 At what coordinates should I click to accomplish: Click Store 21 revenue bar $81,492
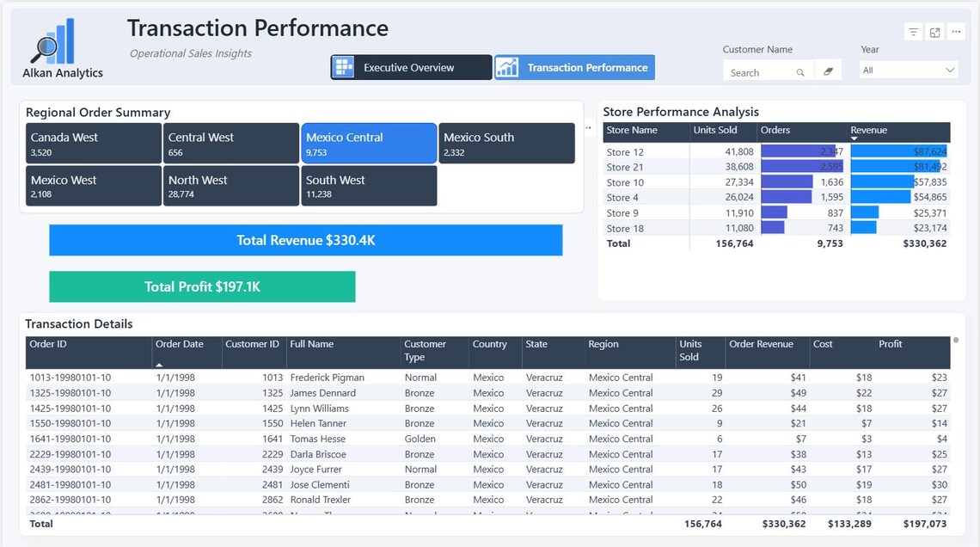pyautogui.click(x=896, y=167)
